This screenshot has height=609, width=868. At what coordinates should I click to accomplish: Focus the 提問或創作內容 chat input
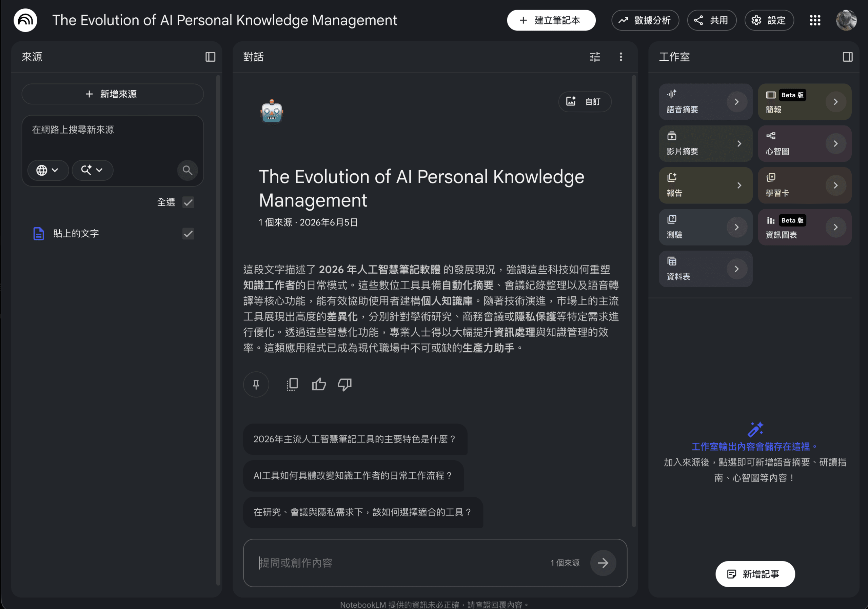[401, 563]
